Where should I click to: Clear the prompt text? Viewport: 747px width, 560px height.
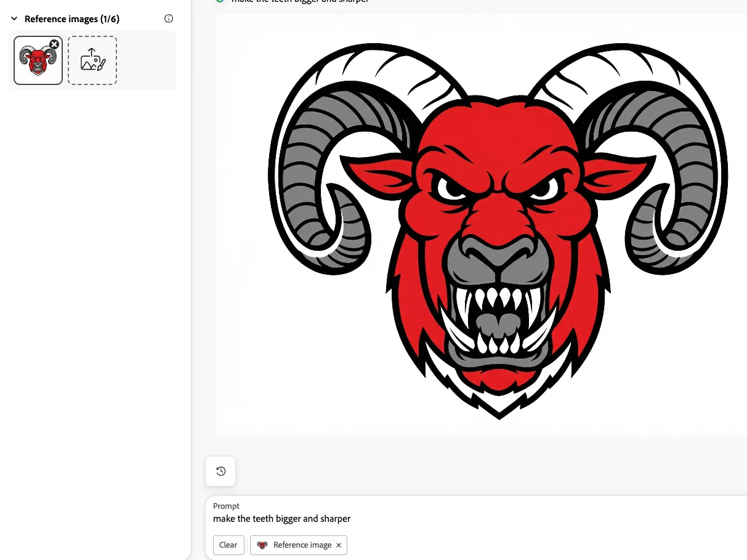pyautogui.click(x=228, y=545)
